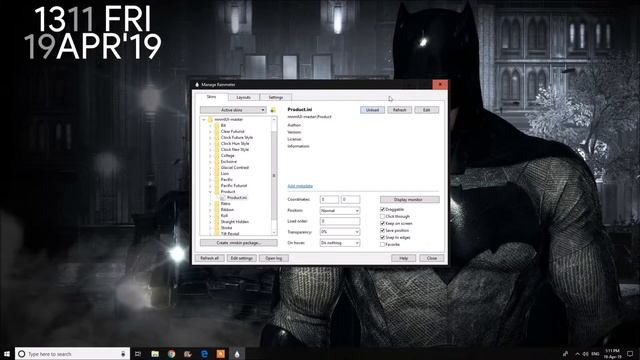
Task: Select the Clock Future Style row
Action: [x=237, y=138]
